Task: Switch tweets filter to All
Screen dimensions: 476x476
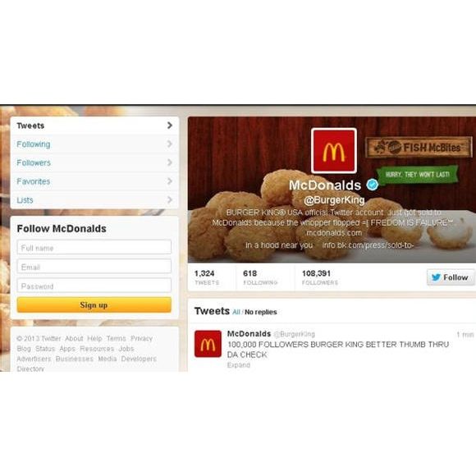Action: pos(236,312)
